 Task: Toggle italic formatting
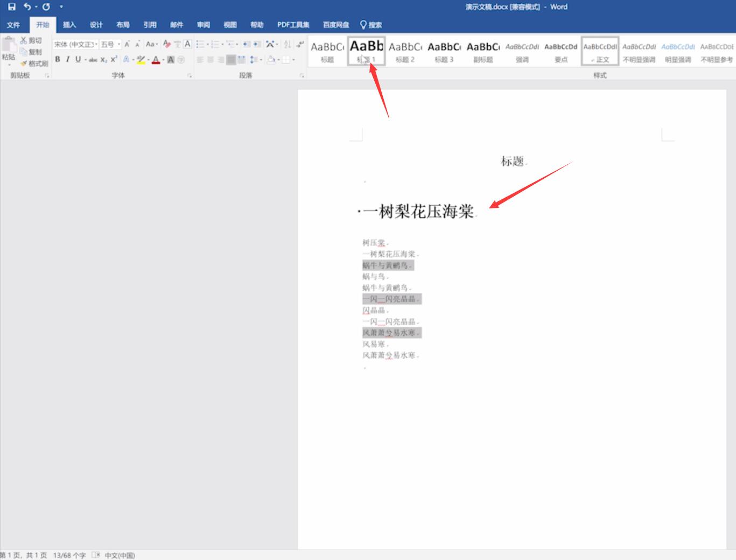click(x=68, y=60)
